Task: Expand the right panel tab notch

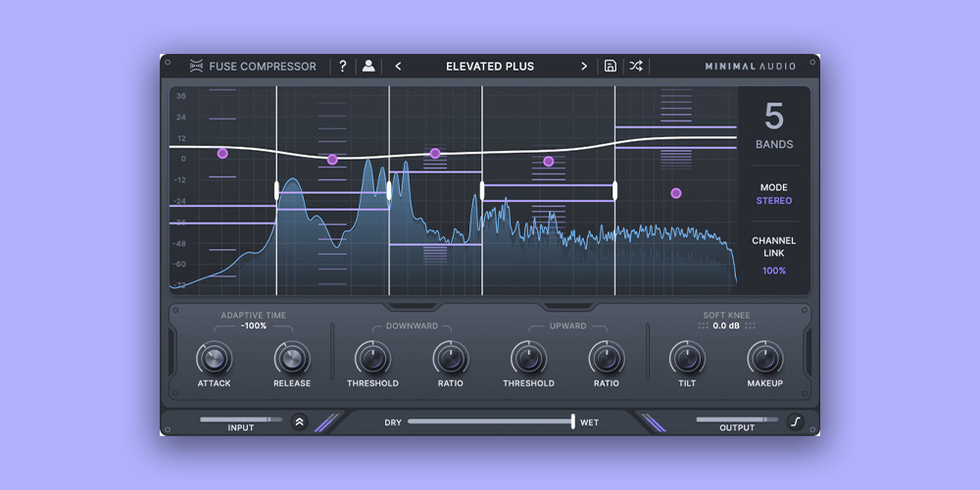Action: 568,307
